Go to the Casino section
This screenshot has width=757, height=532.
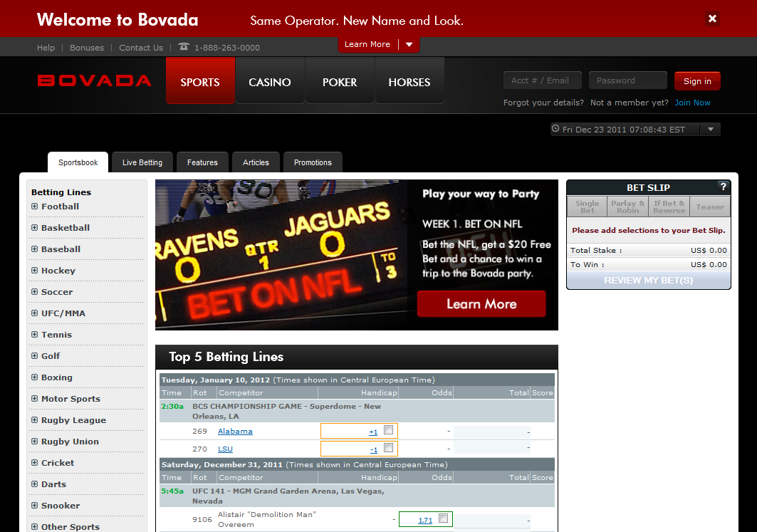[270, 80]
